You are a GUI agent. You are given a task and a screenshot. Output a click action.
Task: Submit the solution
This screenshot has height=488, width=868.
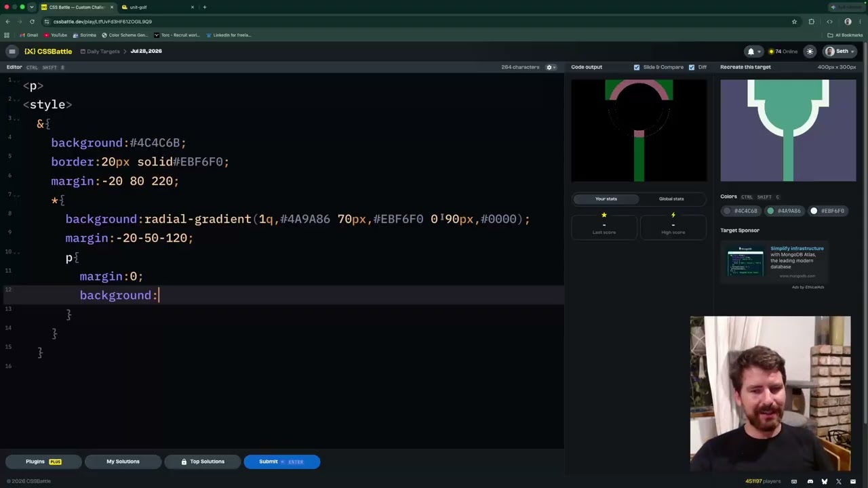point(281,462)
